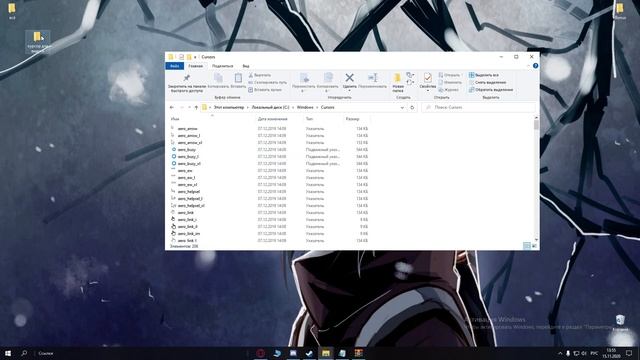The width and height of the screenshot is (640, 360).
Task: Click the volume speaker tray icon
Action: [x=584, y=353]
